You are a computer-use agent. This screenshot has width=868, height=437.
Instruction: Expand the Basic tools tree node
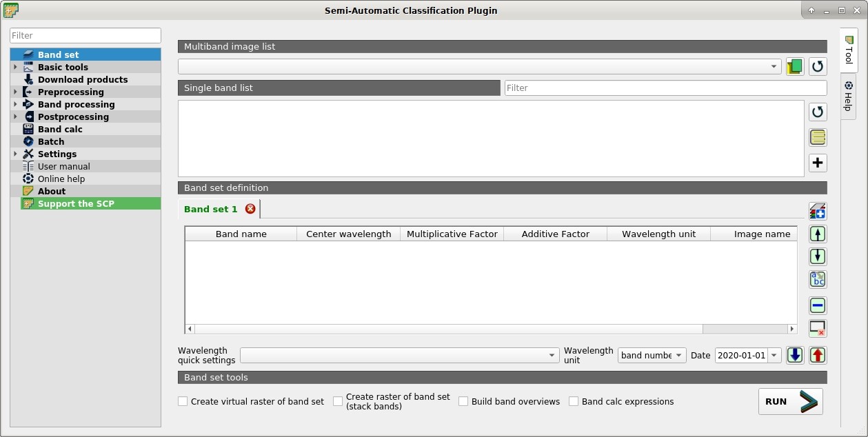click(15, 67)
